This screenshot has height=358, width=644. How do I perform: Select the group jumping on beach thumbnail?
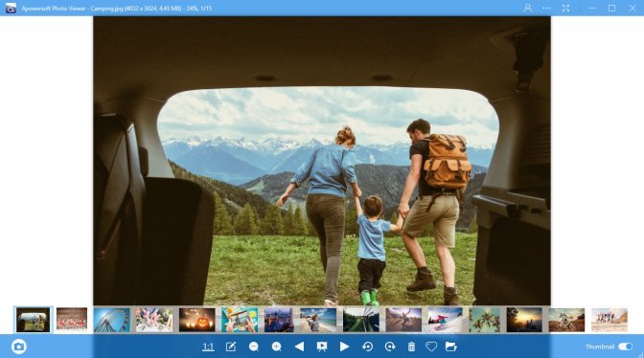[609, 320]
